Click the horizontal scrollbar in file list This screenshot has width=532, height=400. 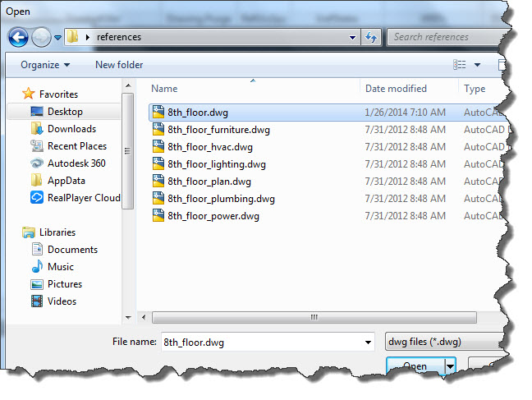[312, 317]
